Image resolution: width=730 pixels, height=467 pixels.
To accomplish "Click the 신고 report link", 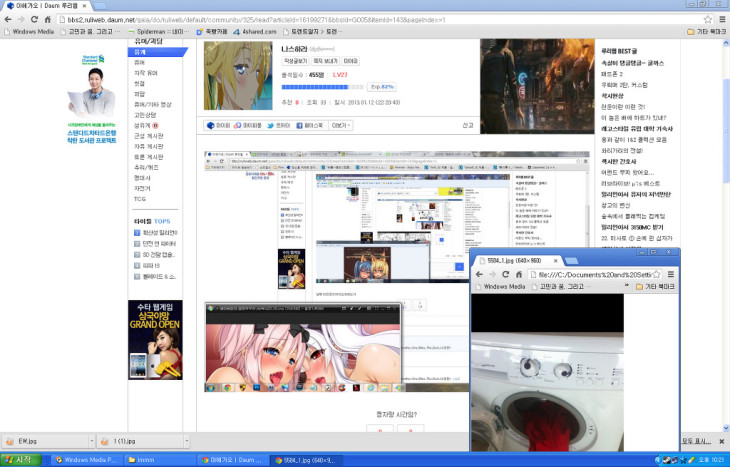I will click(x=467, y=126).
